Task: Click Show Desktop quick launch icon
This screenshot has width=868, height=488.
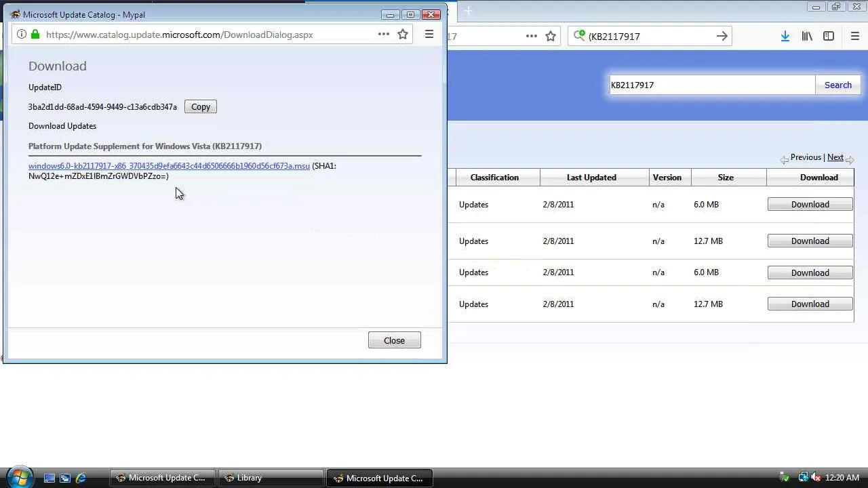Action: 49,478
